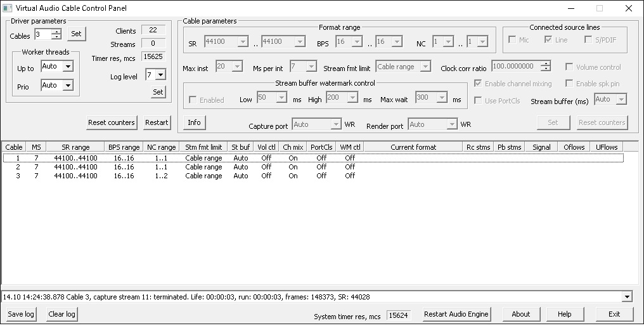The image size is (644, 328).
Task: Toggle the Volume control checkbox
Action: (569, 67)
